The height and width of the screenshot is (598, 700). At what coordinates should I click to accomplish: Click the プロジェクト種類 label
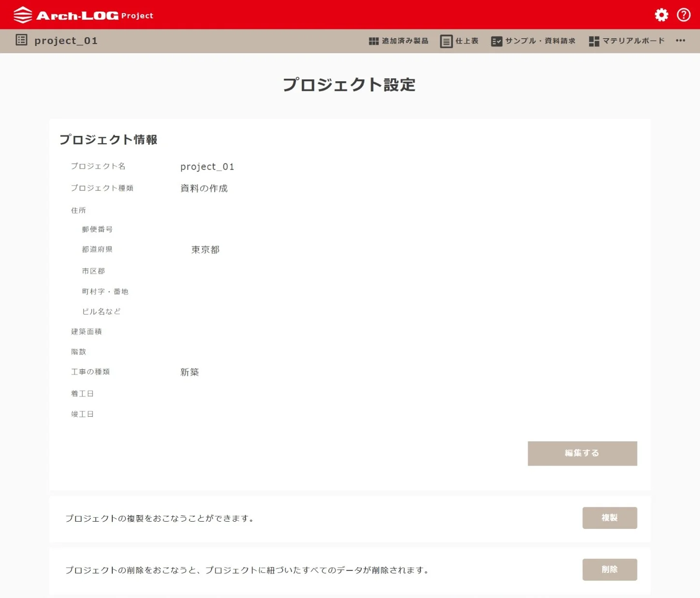(x=102, y=188)
